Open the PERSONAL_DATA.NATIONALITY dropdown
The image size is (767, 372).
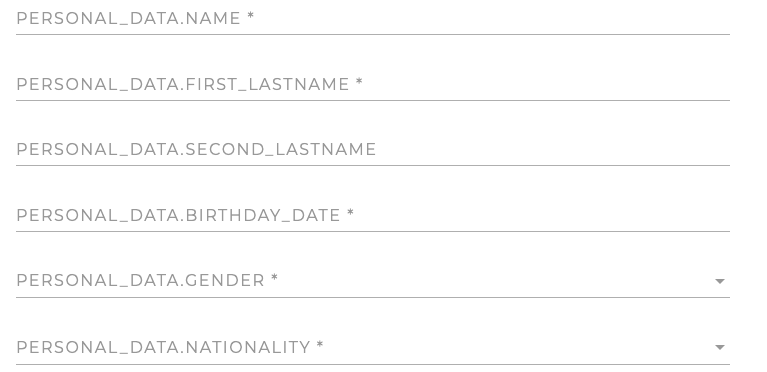373,347
